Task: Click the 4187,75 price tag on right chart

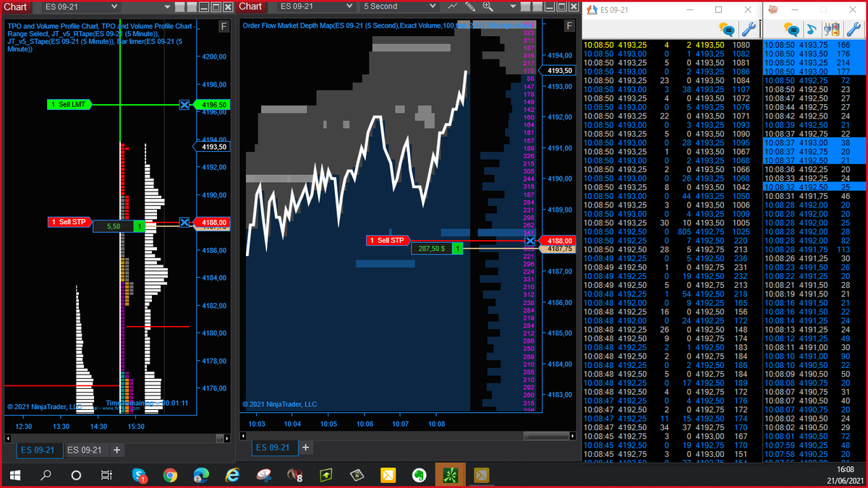Action: coord(558,249)
